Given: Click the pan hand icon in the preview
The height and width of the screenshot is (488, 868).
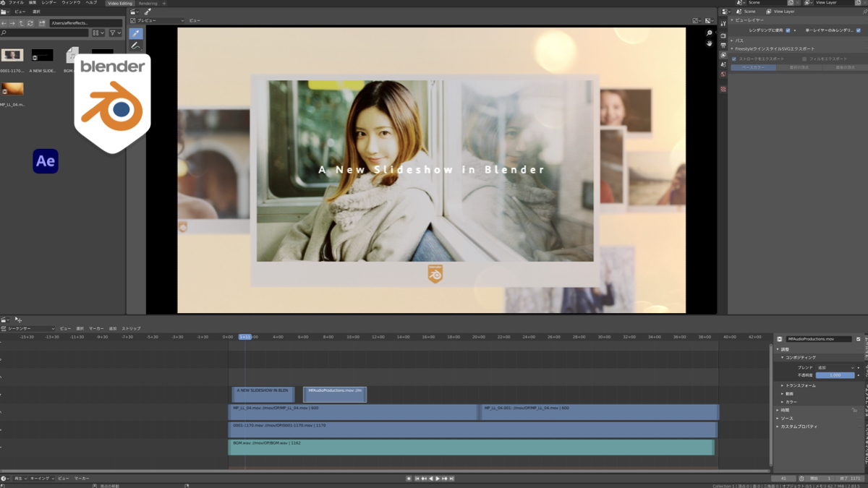Looking at the screenshot, I should [709, 43].
